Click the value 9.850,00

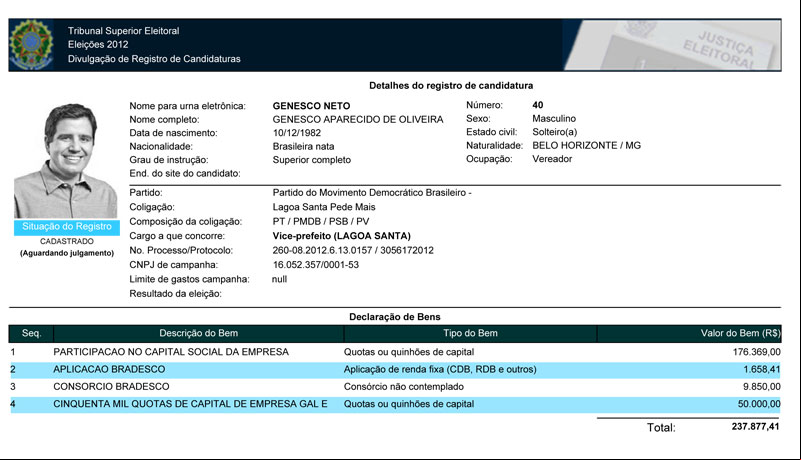(762, 386)
